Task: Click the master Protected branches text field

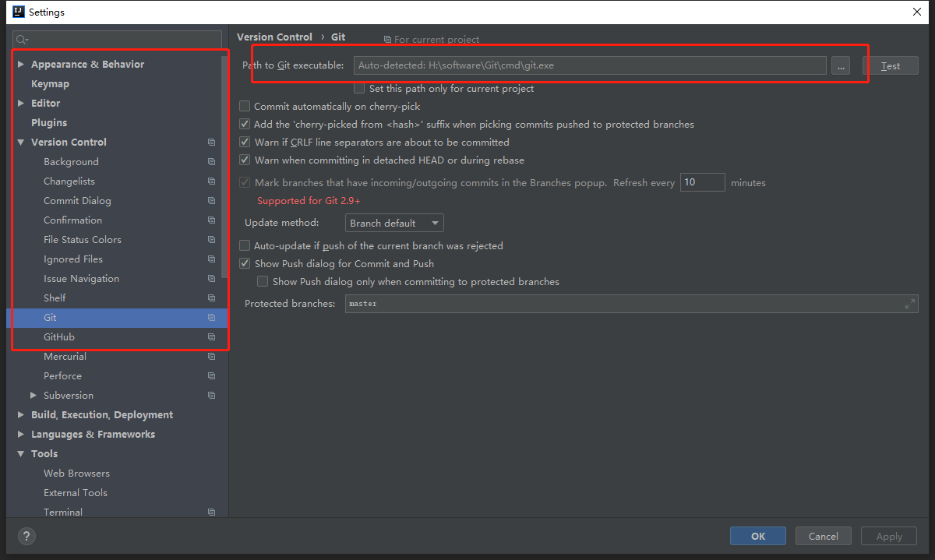Action: 545,303
